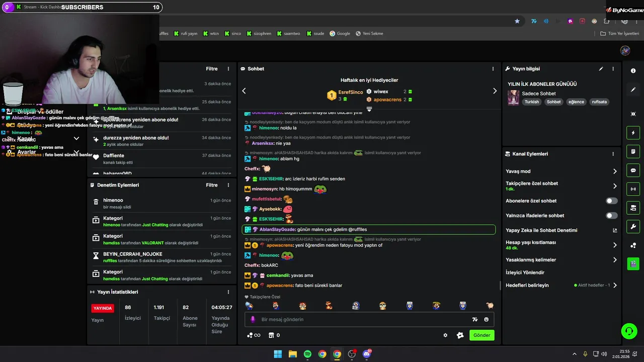Viewport: 644px width, 362px height.
Task: Open the 'saamtwo' bookmark
Action: [288, 34]
